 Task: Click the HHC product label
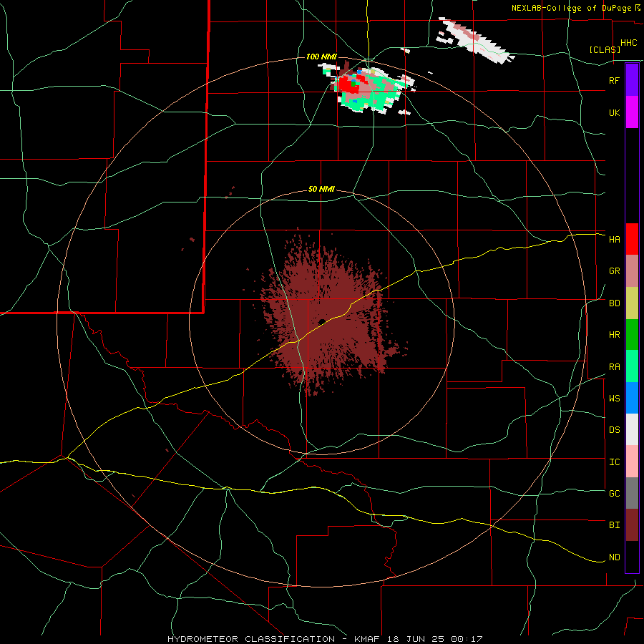coord(629,43)
